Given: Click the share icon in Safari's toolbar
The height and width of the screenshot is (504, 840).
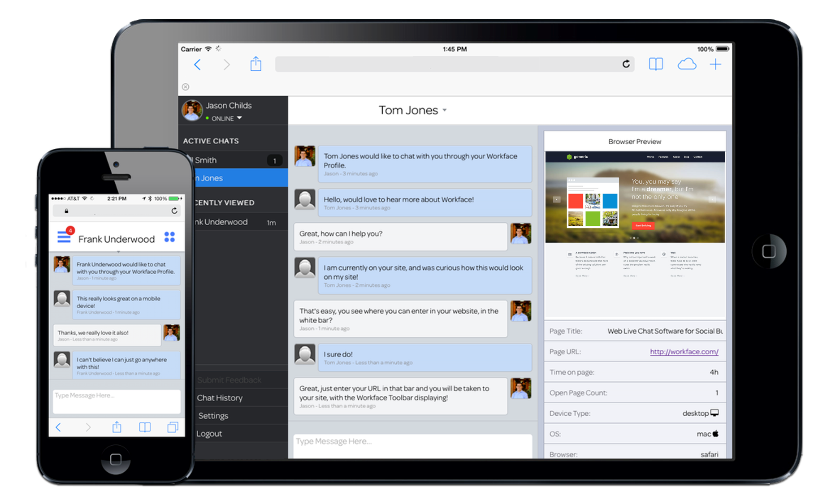Looking at the screenshot, I should click(256, 64).
